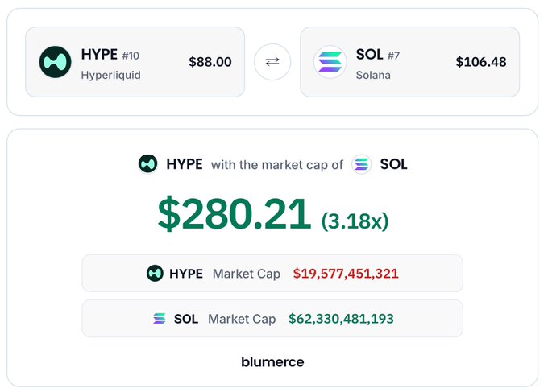Click the 'Market Cap' label in the HYPE row
Image resolution: width=548 pixels, height=392 pixels.
247,274
